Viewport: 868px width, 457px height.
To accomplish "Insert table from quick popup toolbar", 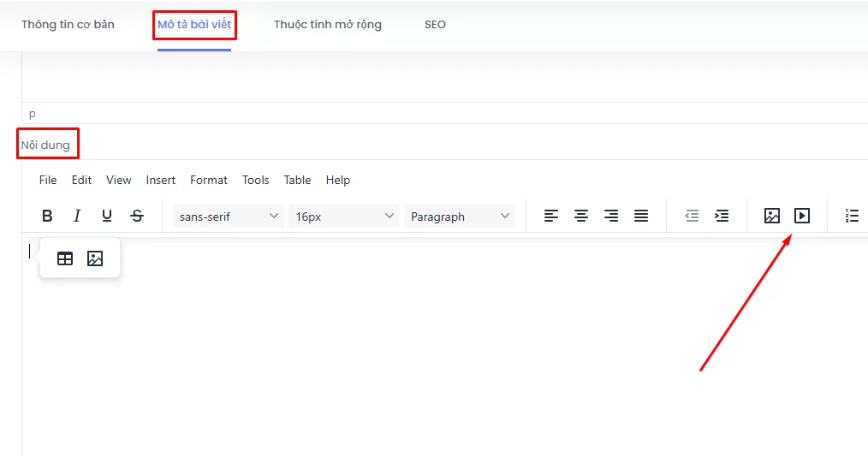I will click(x=65, y=258).
